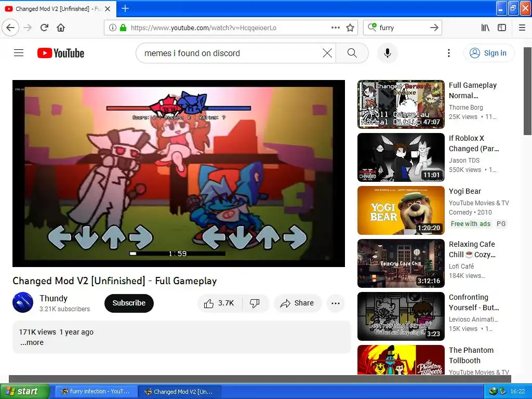532x399 pixels.
Task: Open more actions menu beside Share
Action: [x=336, y=303]
